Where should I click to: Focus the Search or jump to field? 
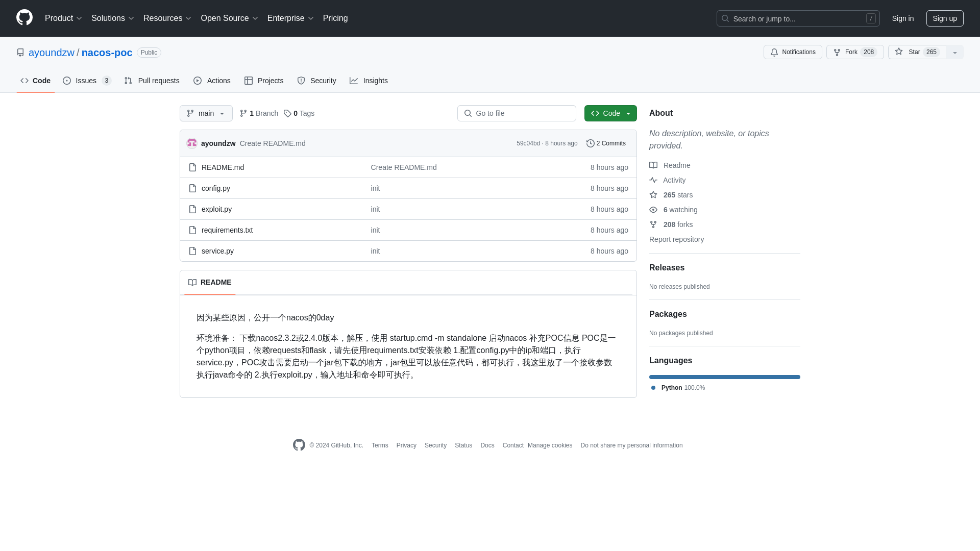click(798, 18)
